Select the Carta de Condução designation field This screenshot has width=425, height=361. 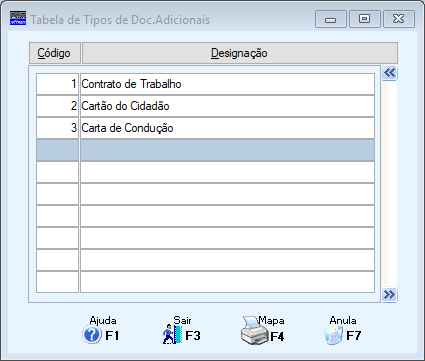click(227, 128)
